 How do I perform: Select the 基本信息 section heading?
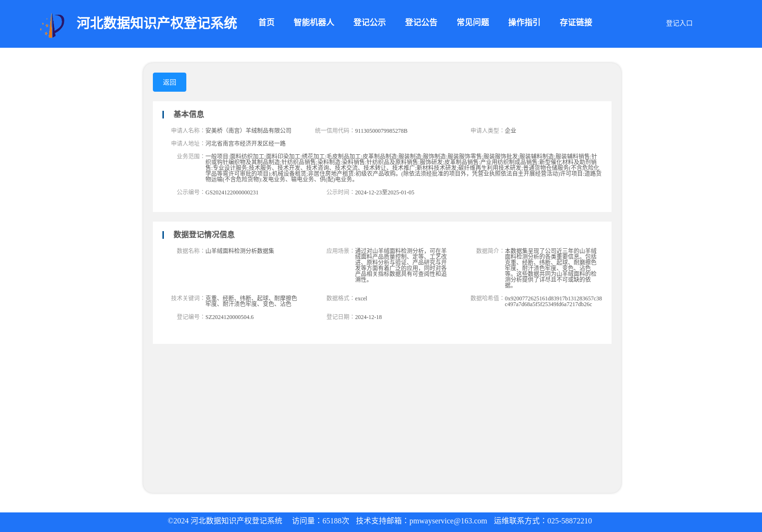coord(188,114)
